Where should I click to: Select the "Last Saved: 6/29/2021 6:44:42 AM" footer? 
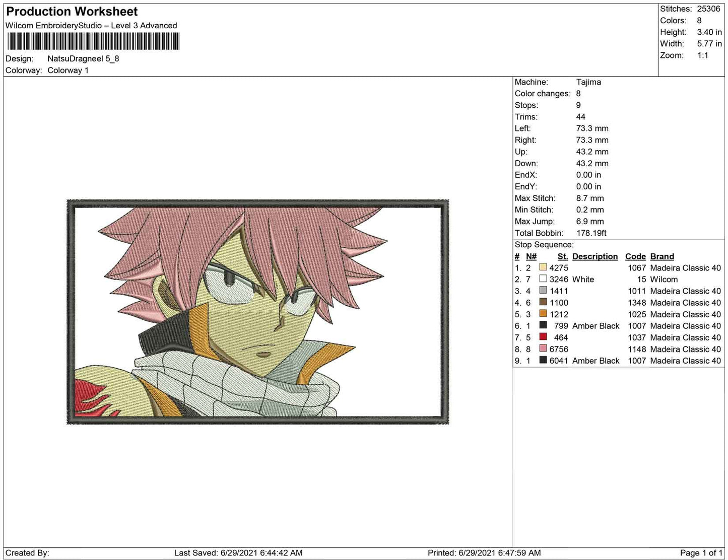point(238,553)
